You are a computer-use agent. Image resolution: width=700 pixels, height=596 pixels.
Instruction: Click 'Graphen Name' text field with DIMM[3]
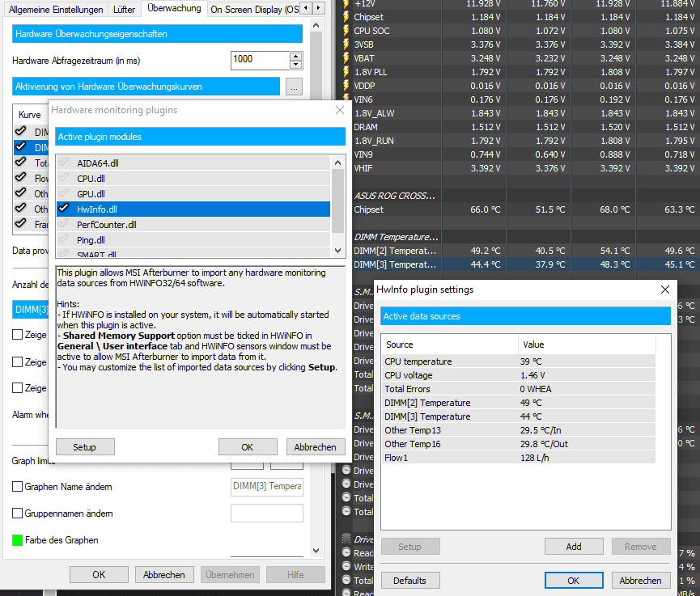pos(267,486)
